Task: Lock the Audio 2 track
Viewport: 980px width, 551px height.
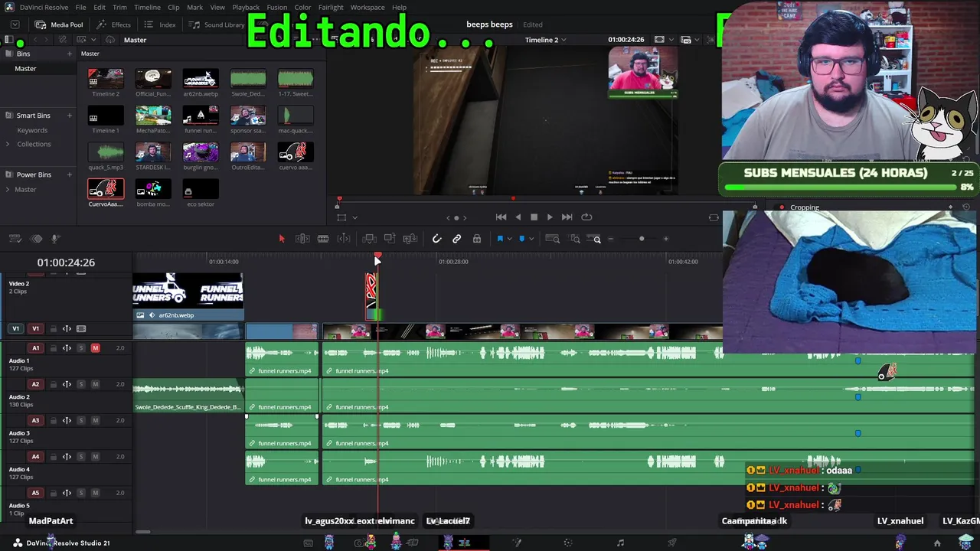Action: [54, 384]
